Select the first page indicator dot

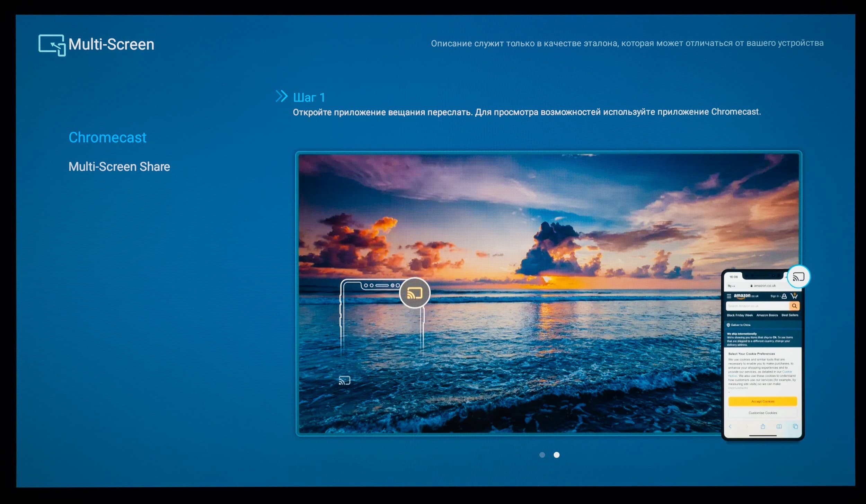[542, 455]
